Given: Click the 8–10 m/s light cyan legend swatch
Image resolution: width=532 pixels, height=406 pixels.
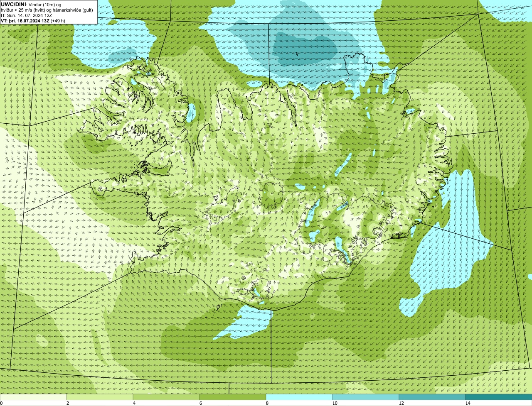Looking at the screenshot, I should pyautogui.click(x=299, y=397).
